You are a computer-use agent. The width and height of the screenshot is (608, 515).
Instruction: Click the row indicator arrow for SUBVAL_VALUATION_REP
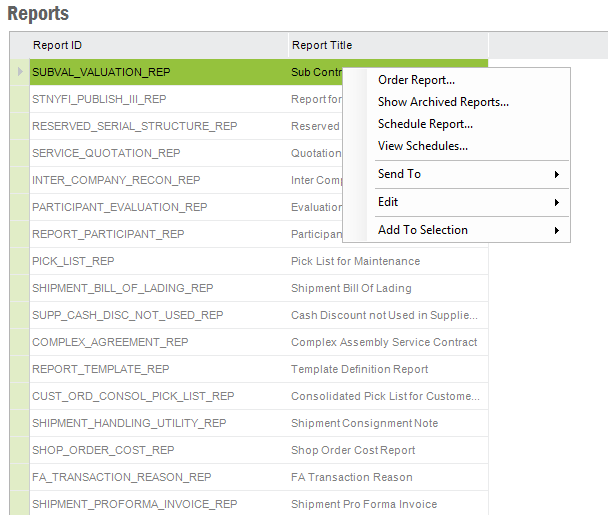19,72
